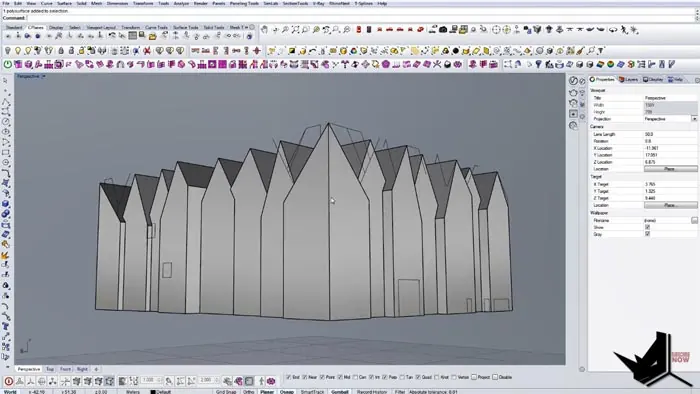Open the Default layer selector in status bar

161,392
